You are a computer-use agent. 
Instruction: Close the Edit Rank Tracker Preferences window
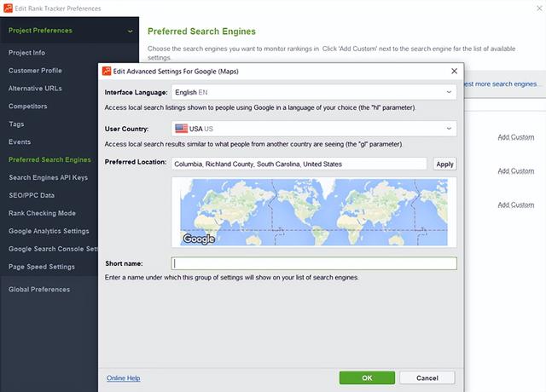[539, 8]
